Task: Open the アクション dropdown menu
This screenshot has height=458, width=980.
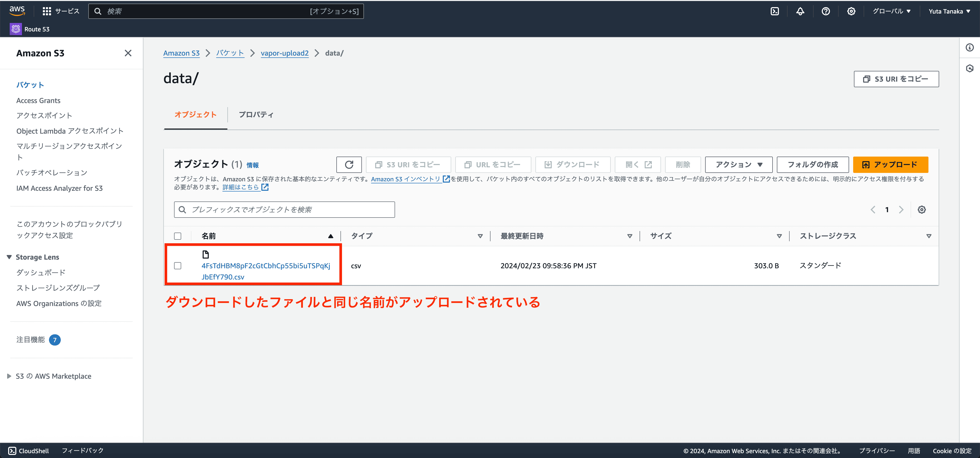Action: [x=738, y=164]
